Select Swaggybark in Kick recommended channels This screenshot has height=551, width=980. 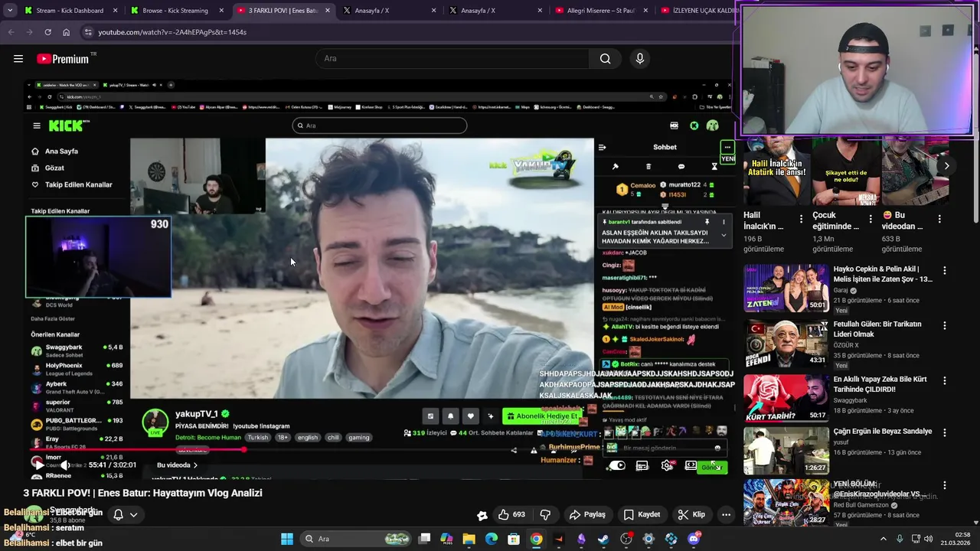click(x=77, y=350)
